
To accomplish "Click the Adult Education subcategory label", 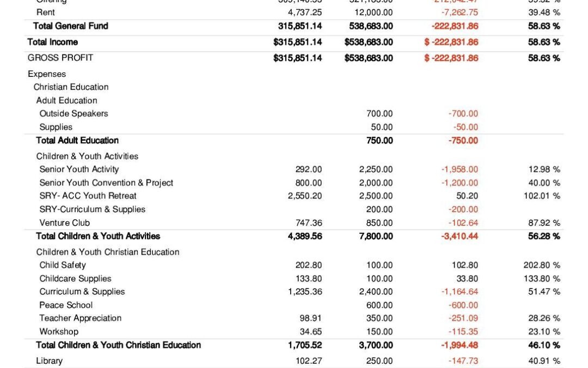I will [66, 100].
